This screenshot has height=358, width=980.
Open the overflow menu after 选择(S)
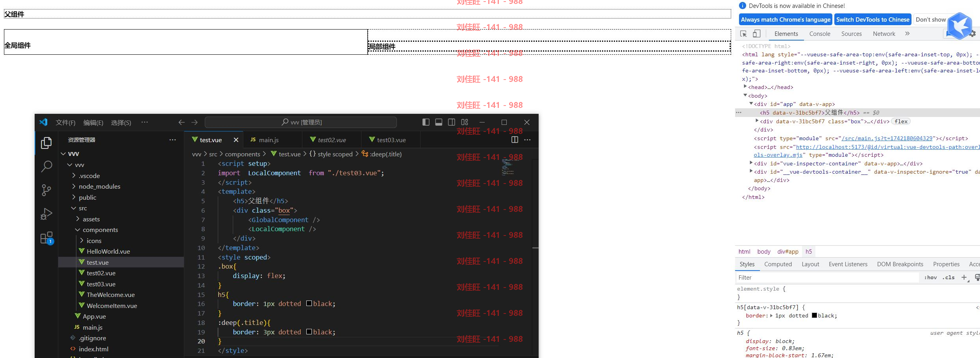pyautogui.click(x=144, y=122)
